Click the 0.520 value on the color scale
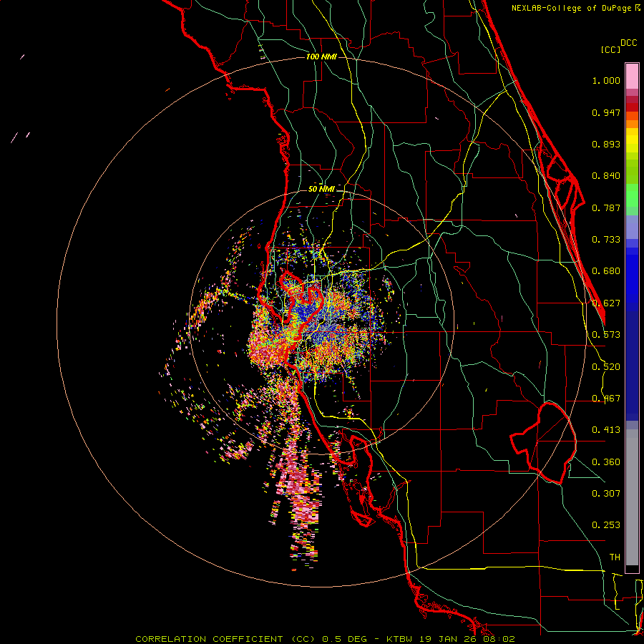This screenshot has height=644, width=644. (606, 367)
